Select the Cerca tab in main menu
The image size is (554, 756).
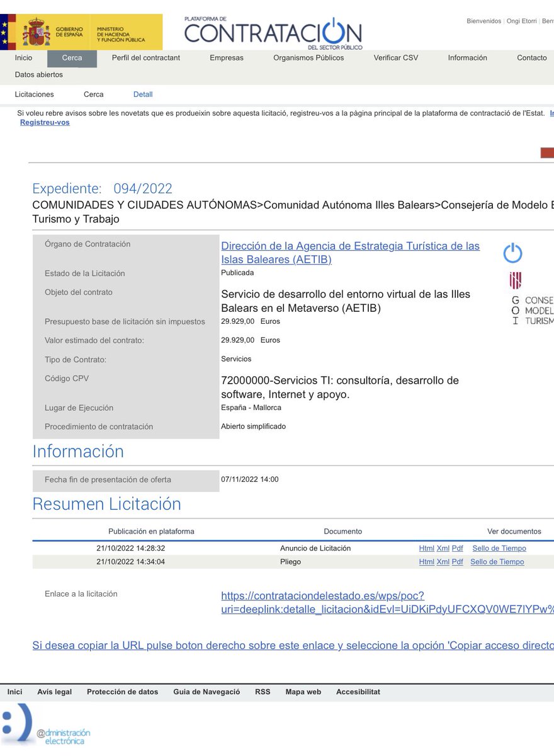coord(72,58)
